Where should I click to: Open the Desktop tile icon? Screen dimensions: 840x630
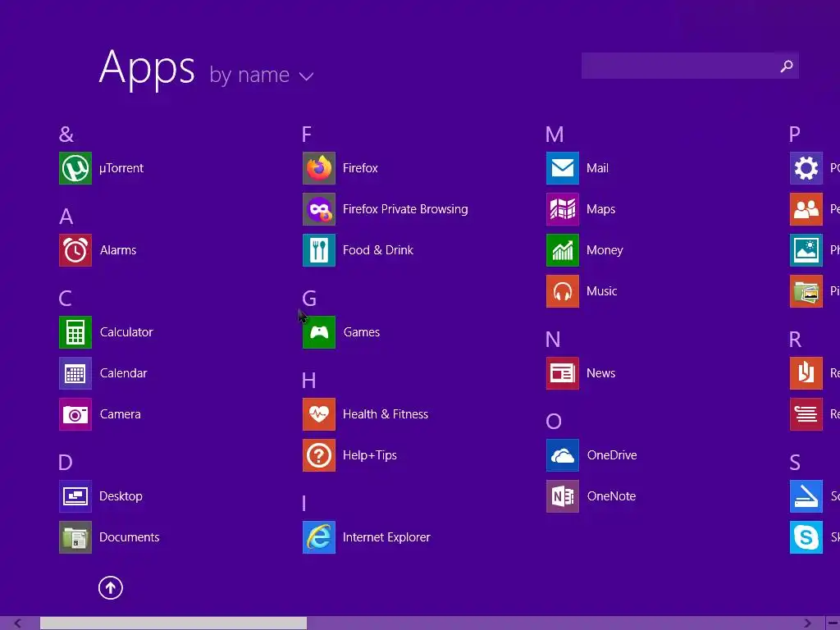coord(75,496)
